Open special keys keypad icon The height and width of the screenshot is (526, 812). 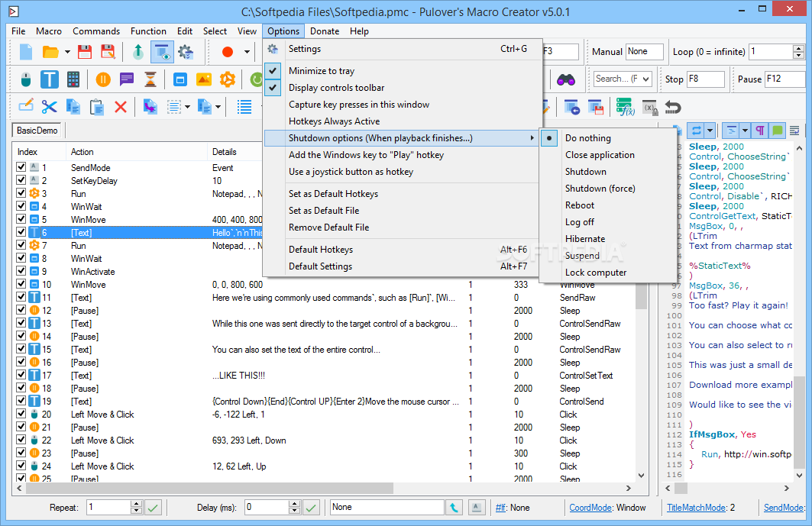[x=73, y=79]
